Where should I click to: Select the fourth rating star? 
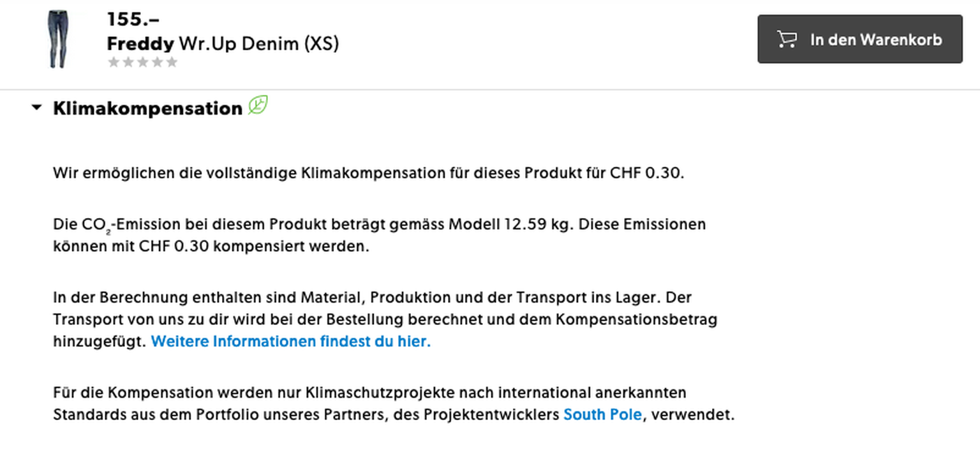click(x=157, y=62)
